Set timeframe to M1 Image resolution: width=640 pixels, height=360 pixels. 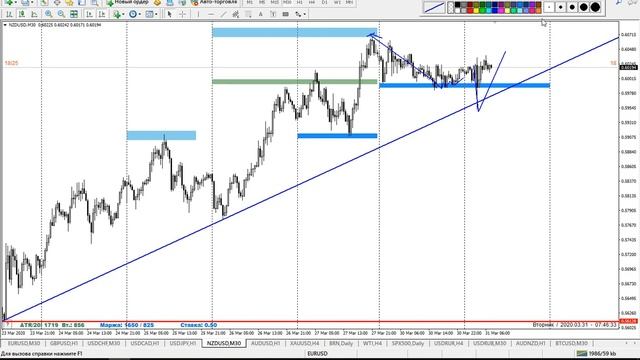pos(249,2)
